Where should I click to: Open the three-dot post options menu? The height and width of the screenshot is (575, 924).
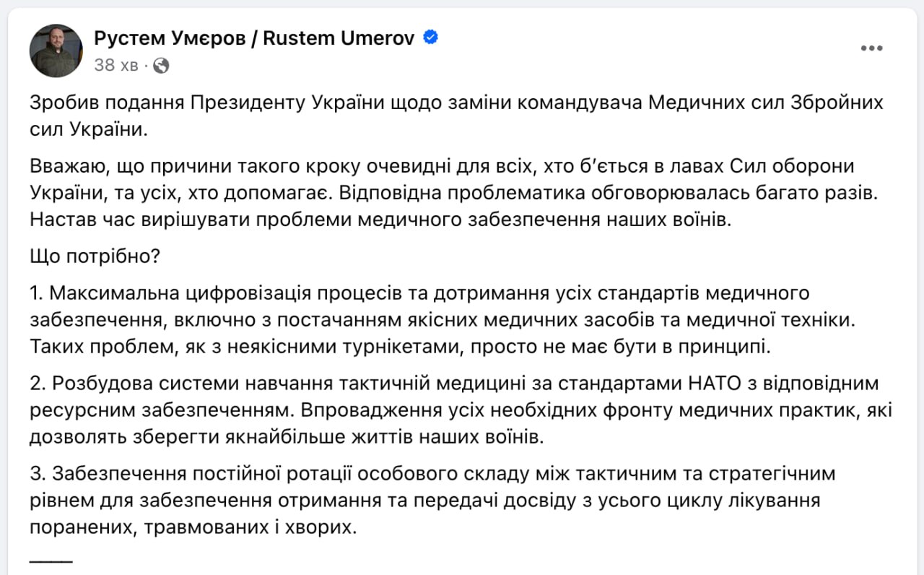pos(871,48)
